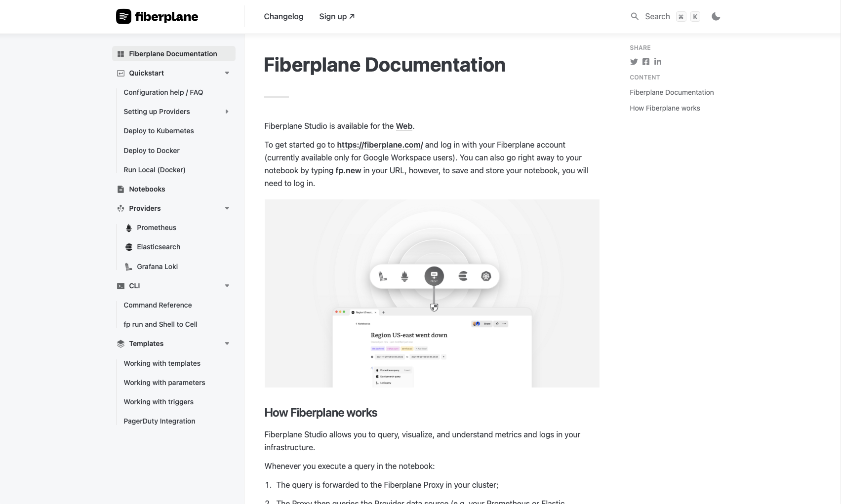Share page on LinkedIn
The height and width of the screenshot is (504, 841).
click(658, 62)
